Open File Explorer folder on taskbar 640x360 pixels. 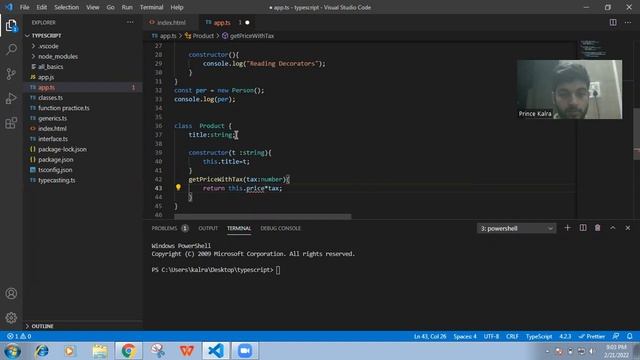pyautogui.click(x=100, y=351)
